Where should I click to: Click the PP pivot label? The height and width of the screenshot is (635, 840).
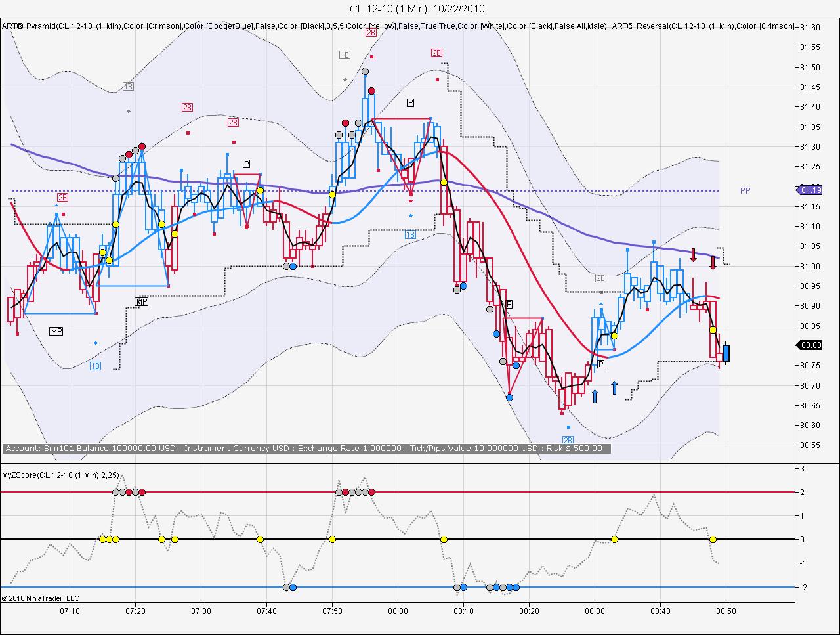coord(745,191)
